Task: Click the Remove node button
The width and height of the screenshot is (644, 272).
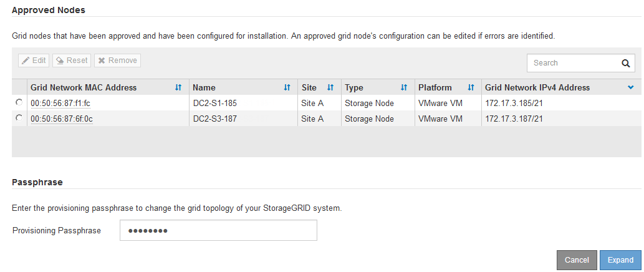Action: tap(117, 61)
